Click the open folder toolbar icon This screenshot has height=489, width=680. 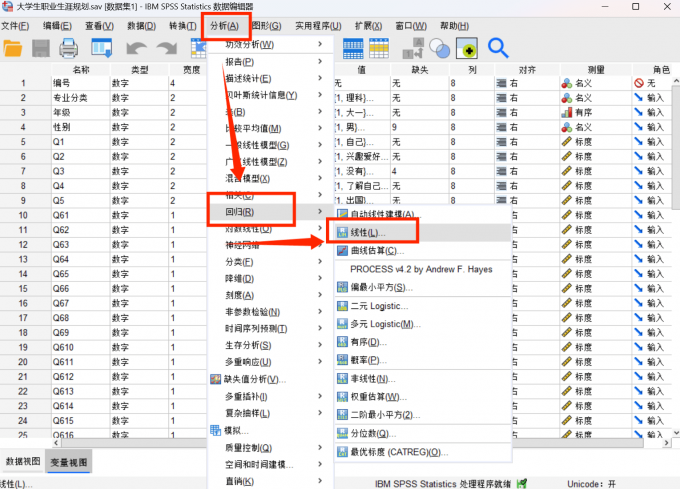13,48
